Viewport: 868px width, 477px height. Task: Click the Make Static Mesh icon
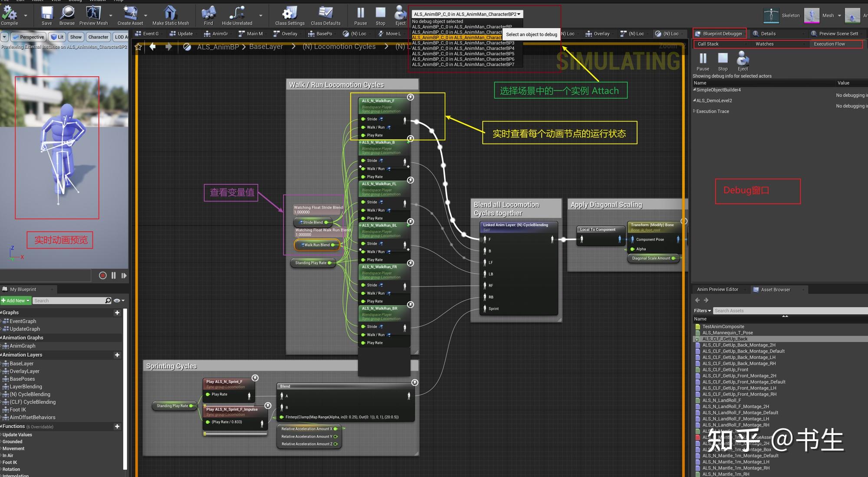170,13
